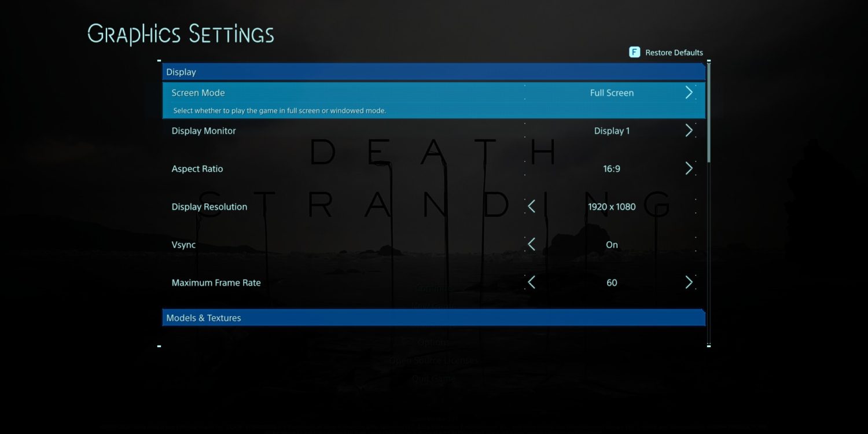Advance Display Monitor with its right arrow
868x434 pixels.
[689, 131]
